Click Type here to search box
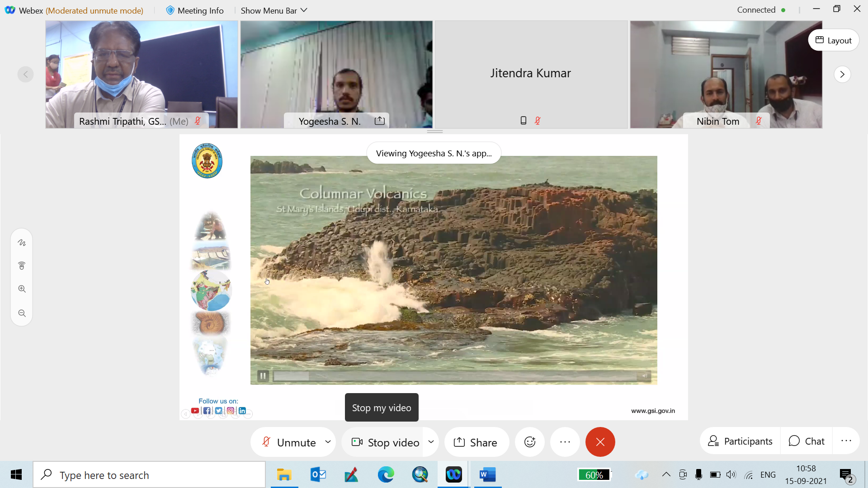The width and height of the screenshot is (868, 488). (x=149, y=475)
